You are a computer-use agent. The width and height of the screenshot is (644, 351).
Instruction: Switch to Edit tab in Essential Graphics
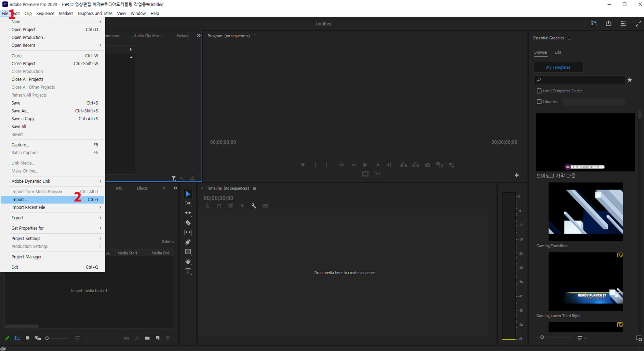[x=558, y=52]
